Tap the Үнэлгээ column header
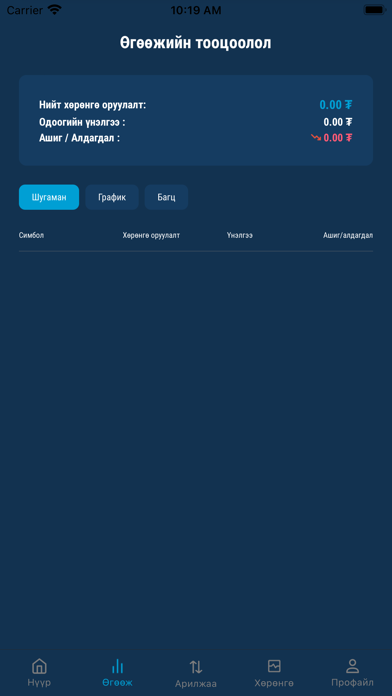This screenshot has height=696, width=392. 239,235
